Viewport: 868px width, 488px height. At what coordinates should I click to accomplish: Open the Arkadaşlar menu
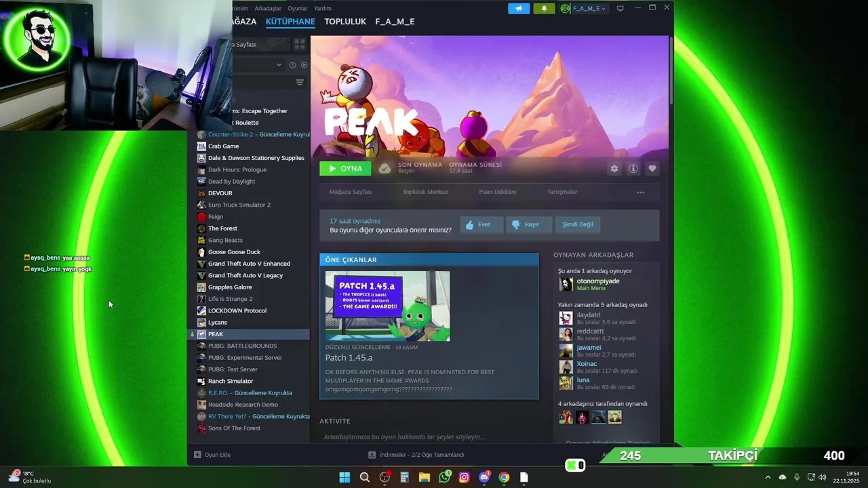pos(268,8)
